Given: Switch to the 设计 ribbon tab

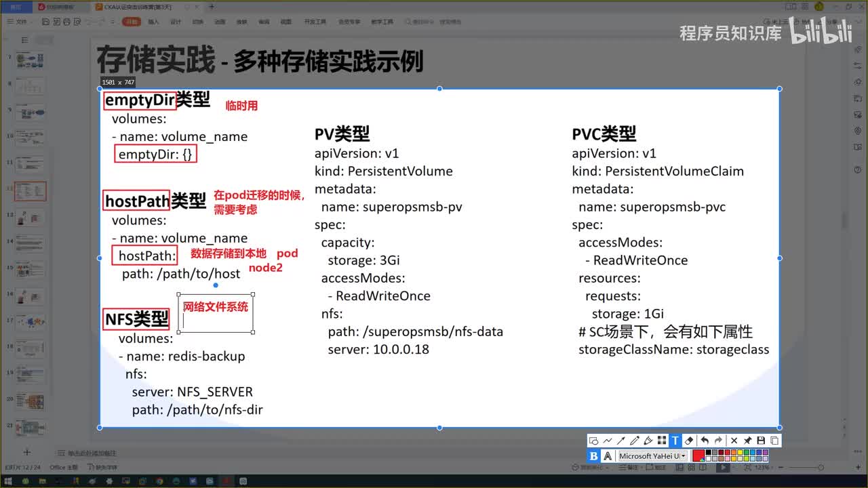Looking at the screenshot, I should (176, 22).
